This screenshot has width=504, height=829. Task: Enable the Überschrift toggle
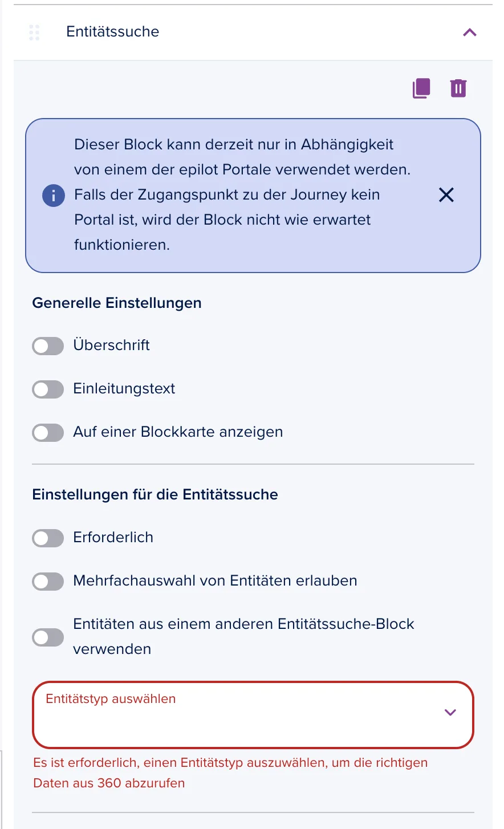(48, 346)
